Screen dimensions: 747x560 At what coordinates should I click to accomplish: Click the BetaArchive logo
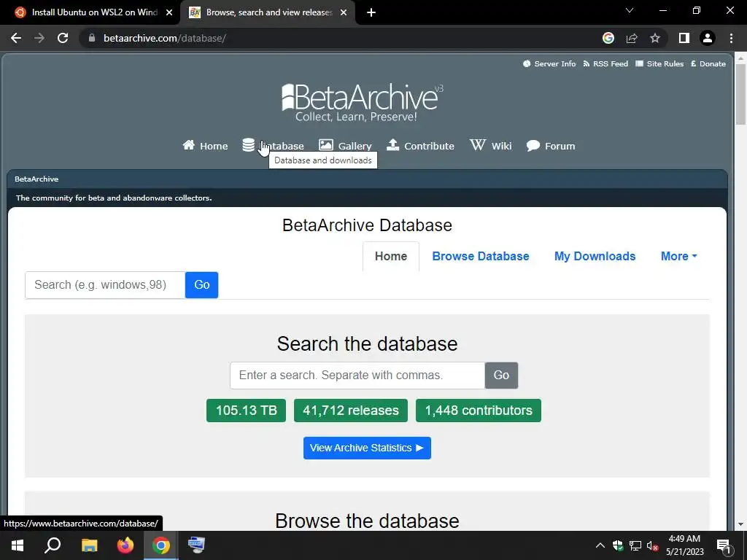(362, 102)
